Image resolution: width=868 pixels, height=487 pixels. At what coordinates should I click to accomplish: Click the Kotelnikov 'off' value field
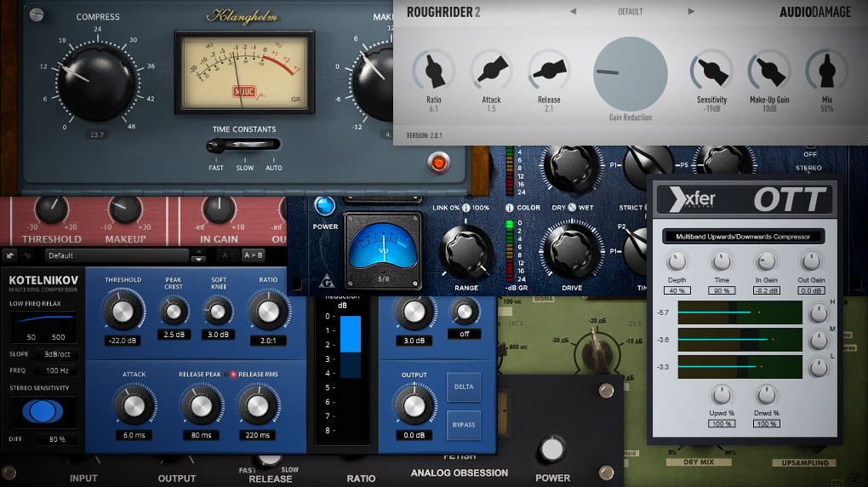[x=465, y=334]
